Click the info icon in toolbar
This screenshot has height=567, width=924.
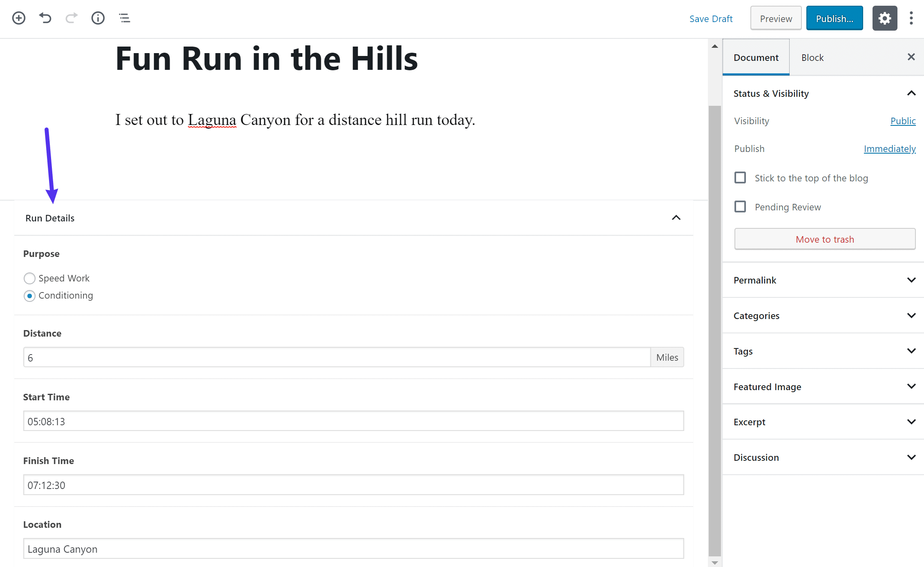98,18
